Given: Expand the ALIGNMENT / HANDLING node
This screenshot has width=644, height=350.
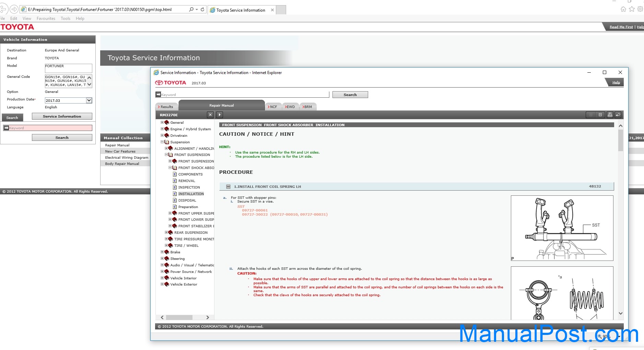Looking at the screenshot, I should click(x=166, y=148).
